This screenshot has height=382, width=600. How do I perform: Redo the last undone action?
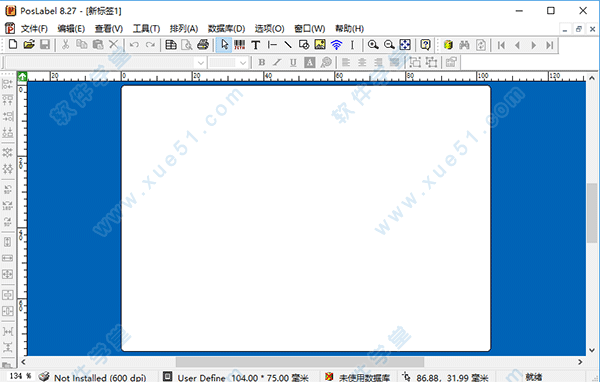click(150, 45)
